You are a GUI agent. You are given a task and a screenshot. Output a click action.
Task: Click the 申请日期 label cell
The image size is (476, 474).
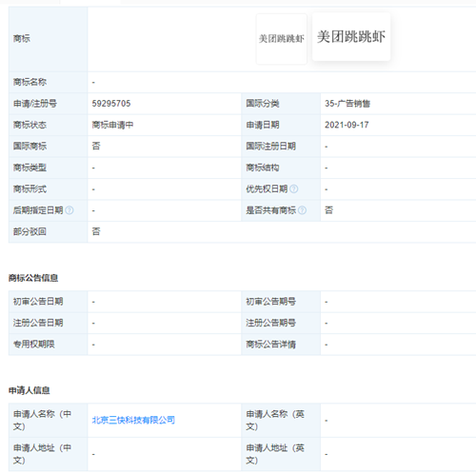point(281,125)
